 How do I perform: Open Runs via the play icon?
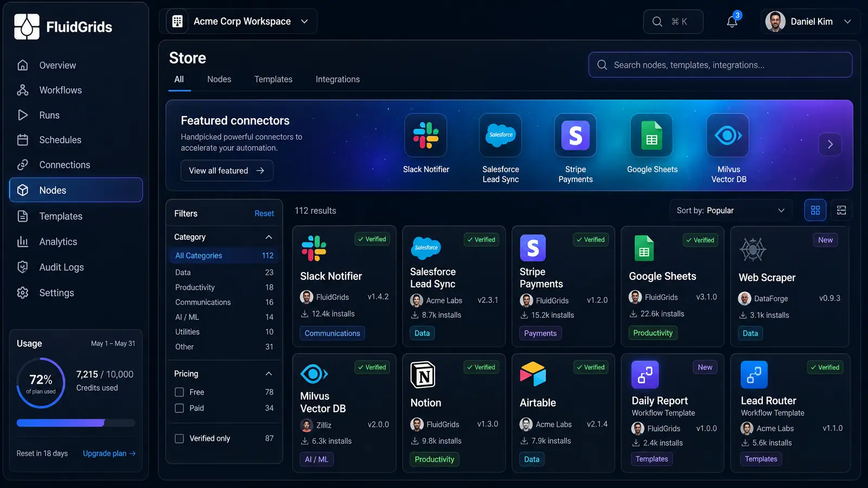coord(23,115)
